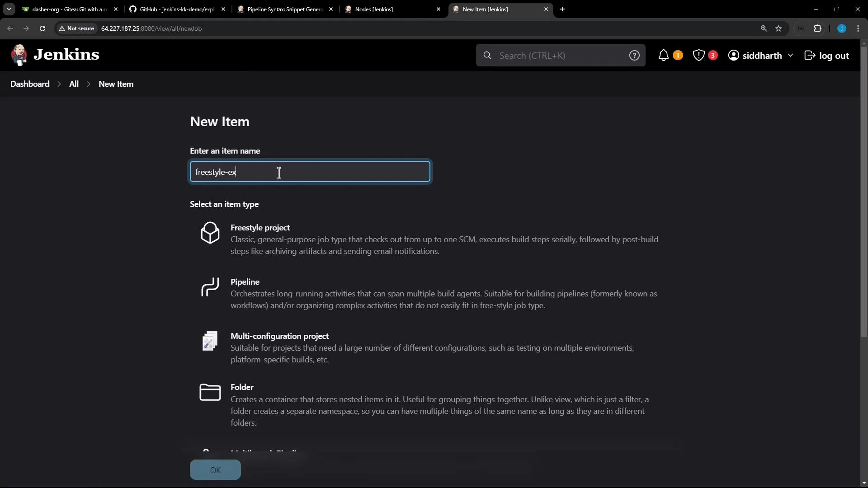Image resolution: width=868 pixels, height=488 pixels.
Task: Click the search help question mark icon
Action: point(635,55)
